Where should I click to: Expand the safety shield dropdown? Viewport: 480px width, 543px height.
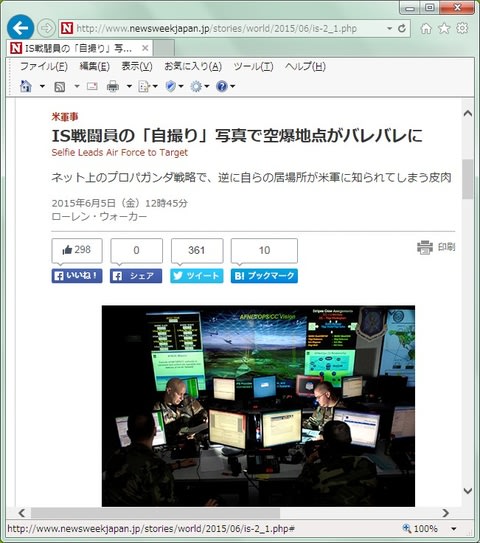coord(181,86)
